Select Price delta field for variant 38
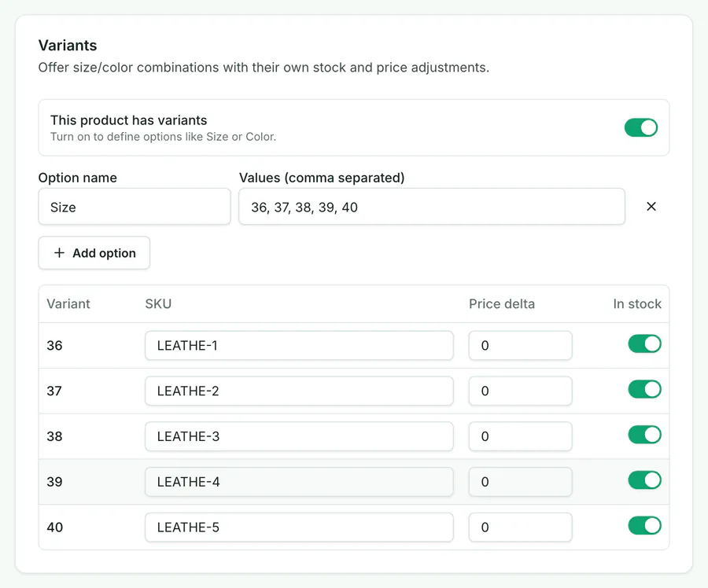This screenshot has height=588, width=708. (x=521, y=436)
